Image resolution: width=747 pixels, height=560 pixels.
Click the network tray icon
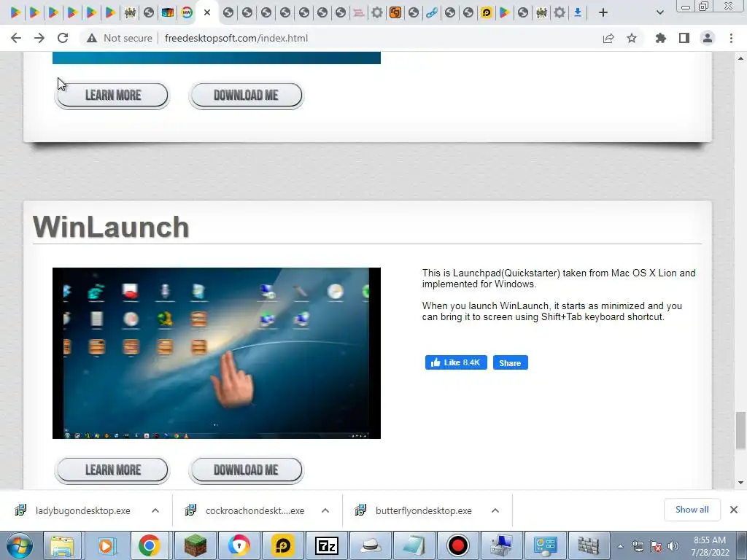click(x=638, y=547)
